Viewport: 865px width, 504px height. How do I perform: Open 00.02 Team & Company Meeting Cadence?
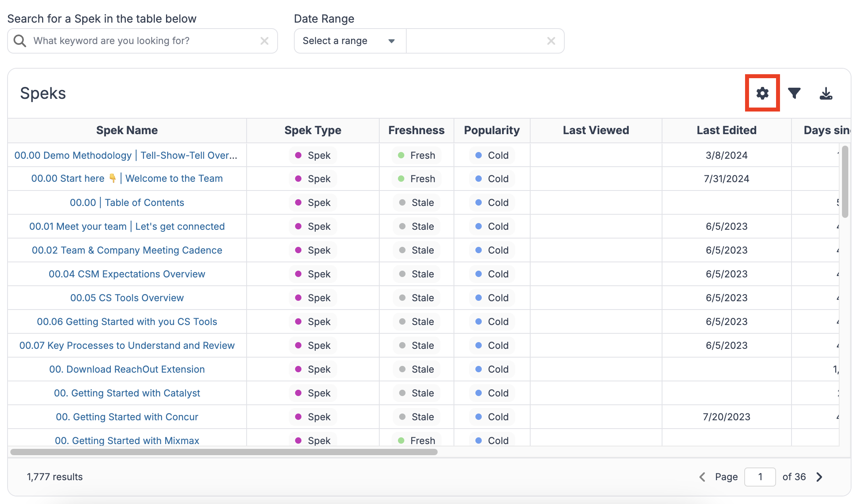pyautogui.click(x=127, y=250)
